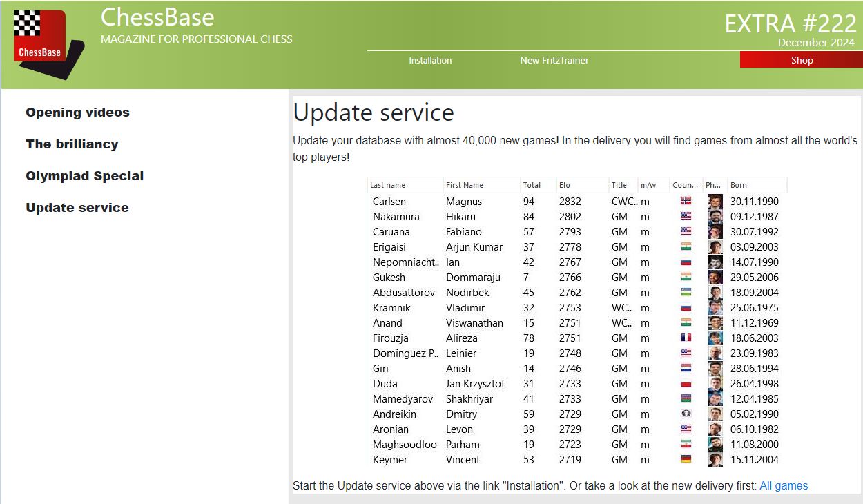
Task: Open the New FritzTrainer menu item
Action: click(x=554, y=60)
